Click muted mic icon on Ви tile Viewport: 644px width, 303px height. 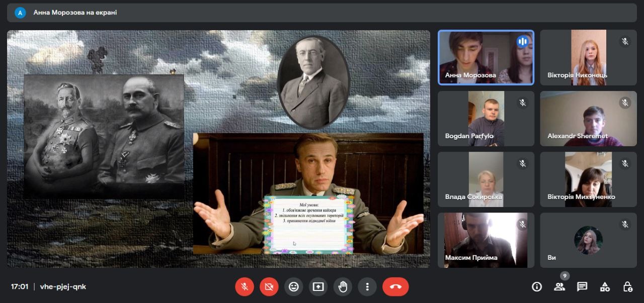(x=625, y=225)
